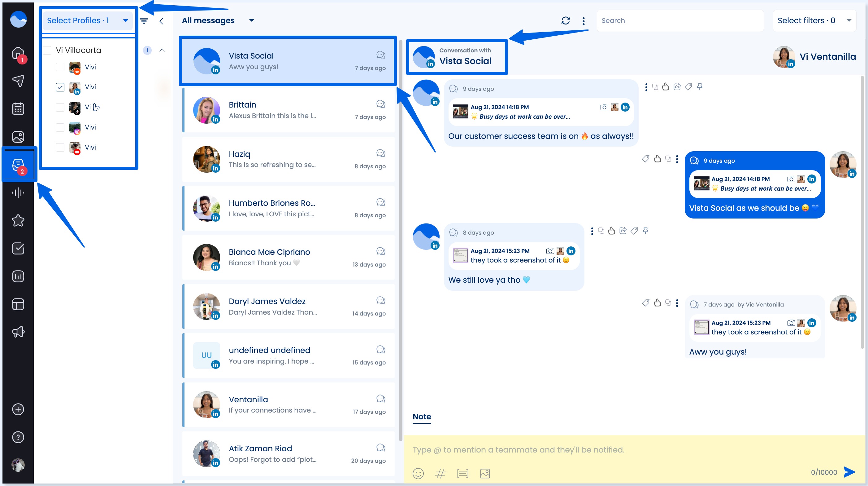
Task: Check the Instagram Vivi profile checkbox
Action: pos(60,127)
